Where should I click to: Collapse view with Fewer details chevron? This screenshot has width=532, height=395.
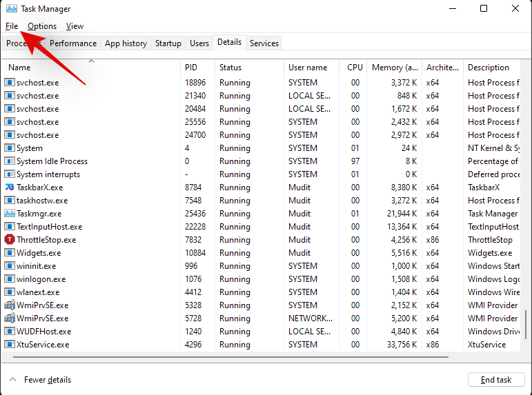13,380
